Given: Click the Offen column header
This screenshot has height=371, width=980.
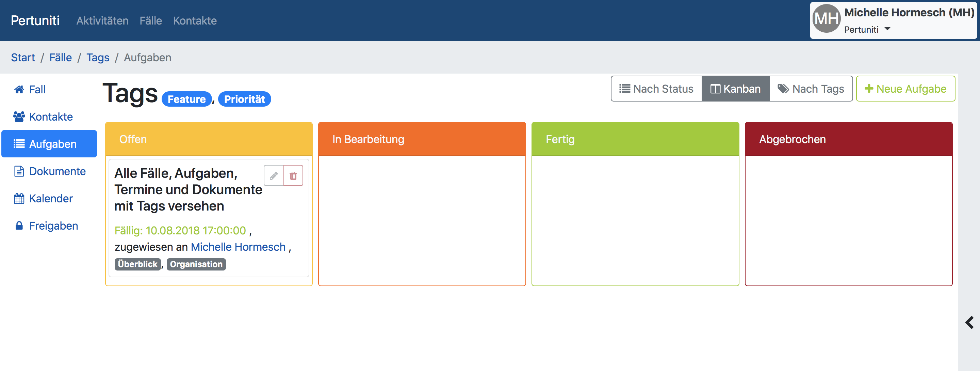Looking at the screenshot, I should 209,139.
